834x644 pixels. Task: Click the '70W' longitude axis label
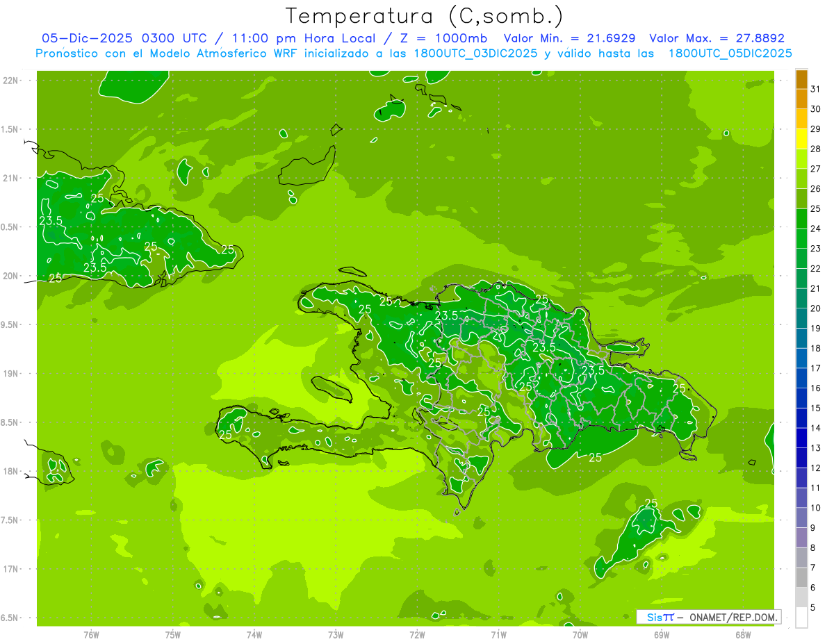coord(580,634)
